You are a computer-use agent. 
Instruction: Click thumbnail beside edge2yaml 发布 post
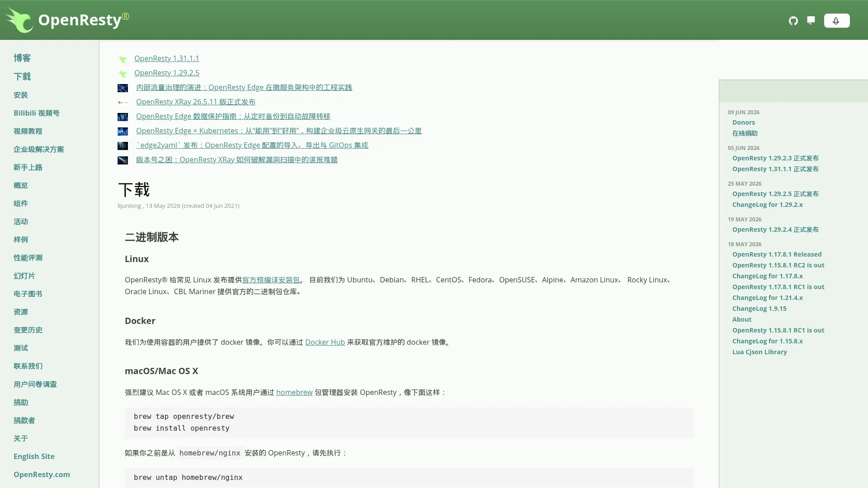coord(123,145)
